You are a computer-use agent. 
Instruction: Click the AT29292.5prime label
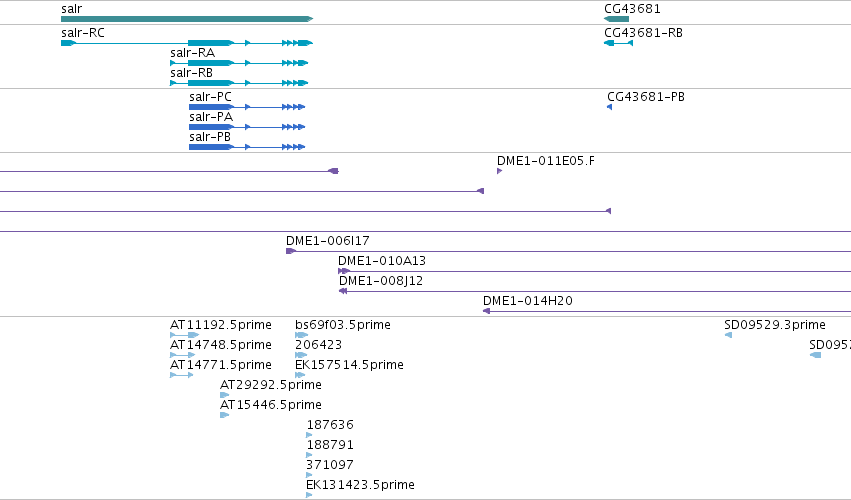(x=271, y=385)
